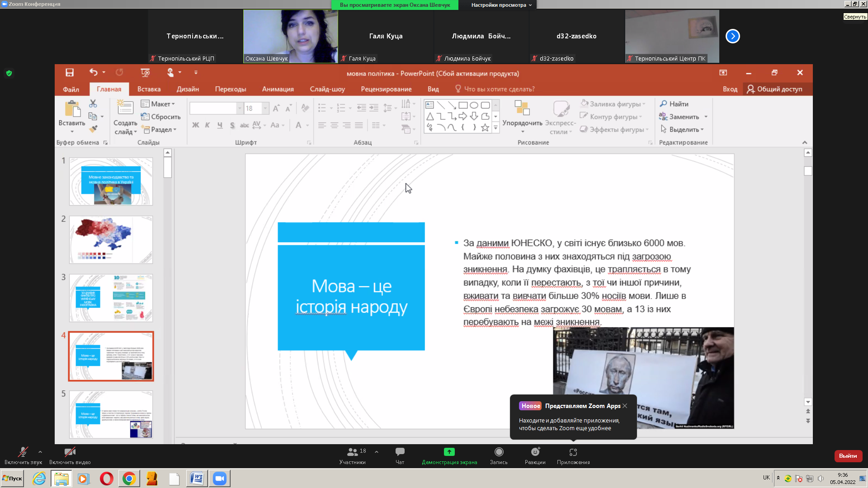Click Сбросить reset button
Screen dimensions: 868x488
(161, 117)
